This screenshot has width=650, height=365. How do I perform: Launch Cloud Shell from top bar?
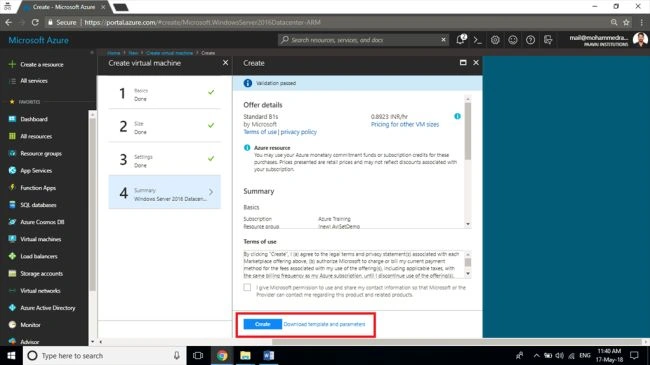tap(478, 40)
